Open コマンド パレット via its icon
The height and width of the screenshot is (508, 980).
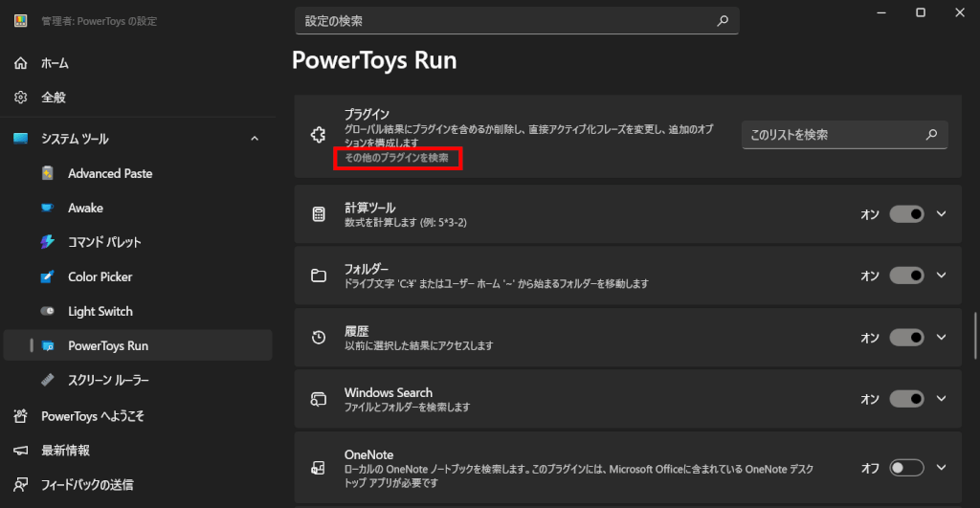(x=48, y=242)
